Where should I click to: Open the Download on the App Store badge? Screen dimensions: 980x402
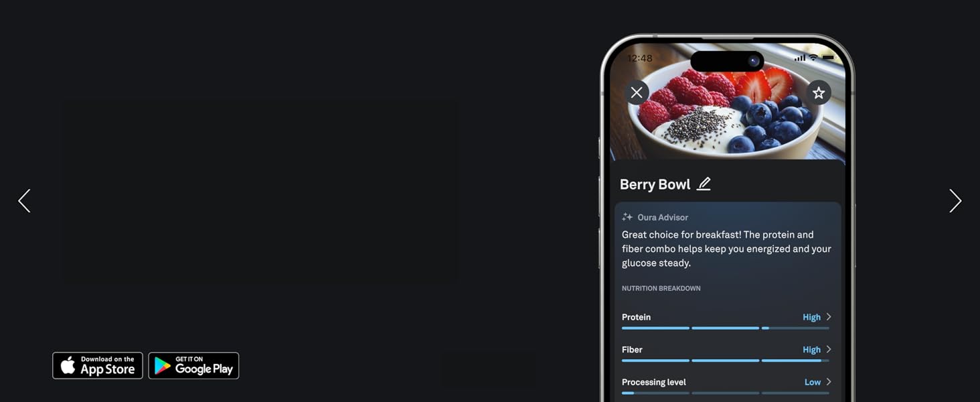tap(98, 366)
